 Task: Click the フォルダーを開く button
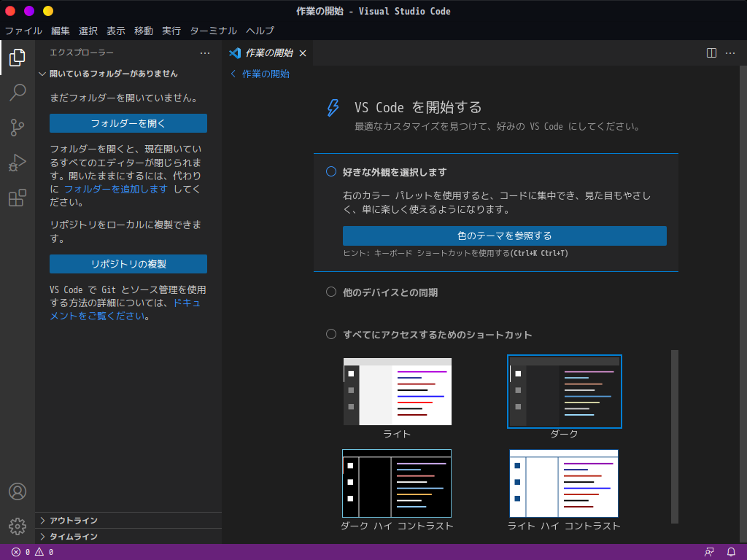click(x=128, y=122)
